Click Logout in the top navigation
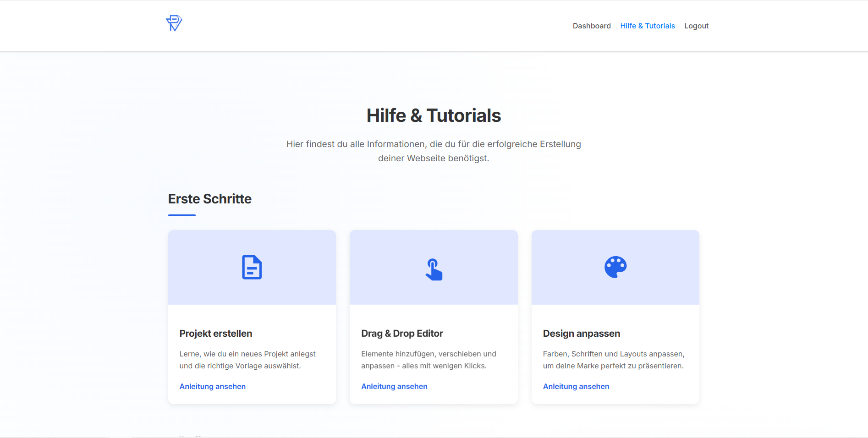Viewport: 868px width, 438px height. click(x=696, y=26)
